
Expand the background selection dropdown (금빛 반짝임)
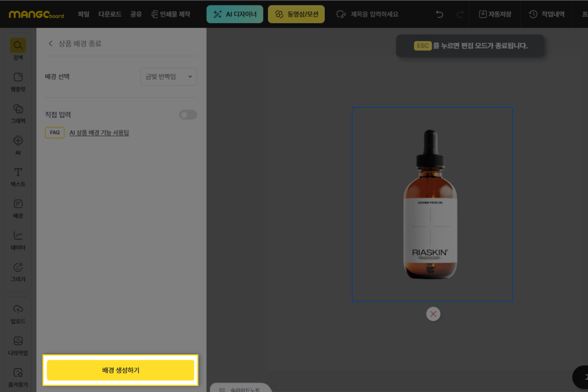[x=169, y=77]
